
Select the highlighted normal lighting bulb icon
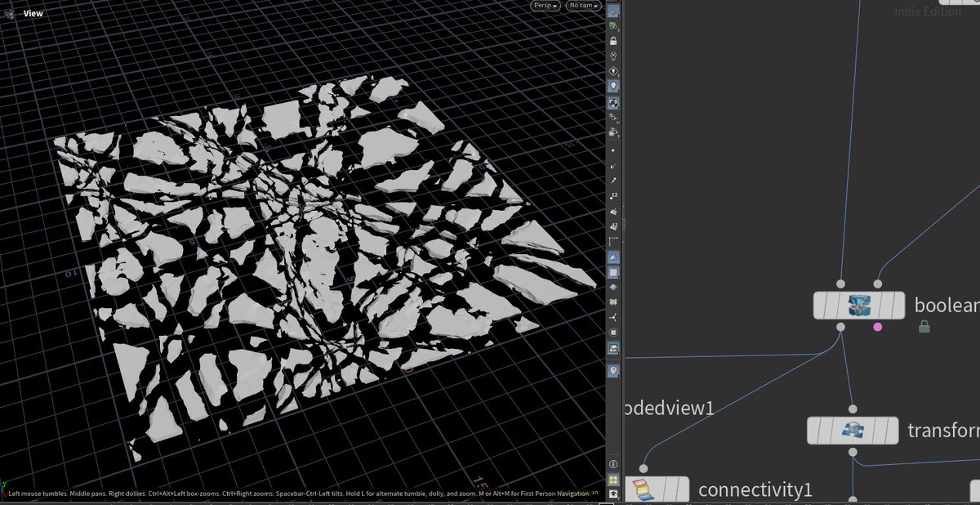[613, 85]
